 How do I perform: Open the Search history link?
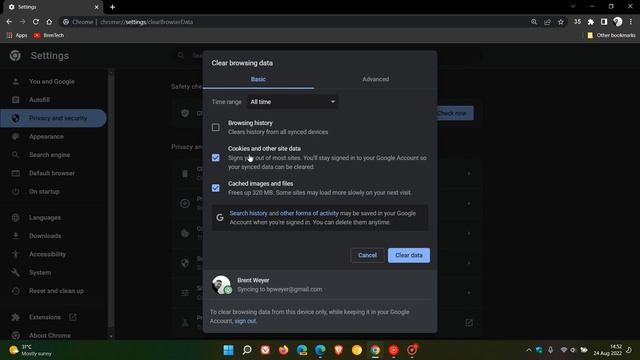tap(248, 213)
